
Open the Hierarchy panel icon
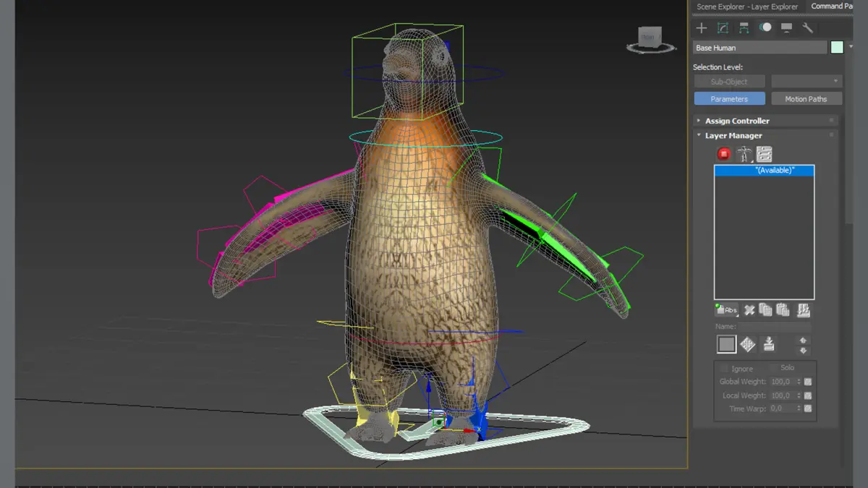(744, 28)
